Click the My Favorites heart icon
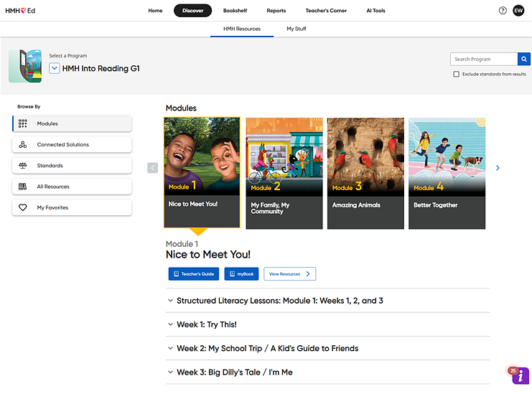This screenshot has width=532, height=394. (x=23, y=207)
